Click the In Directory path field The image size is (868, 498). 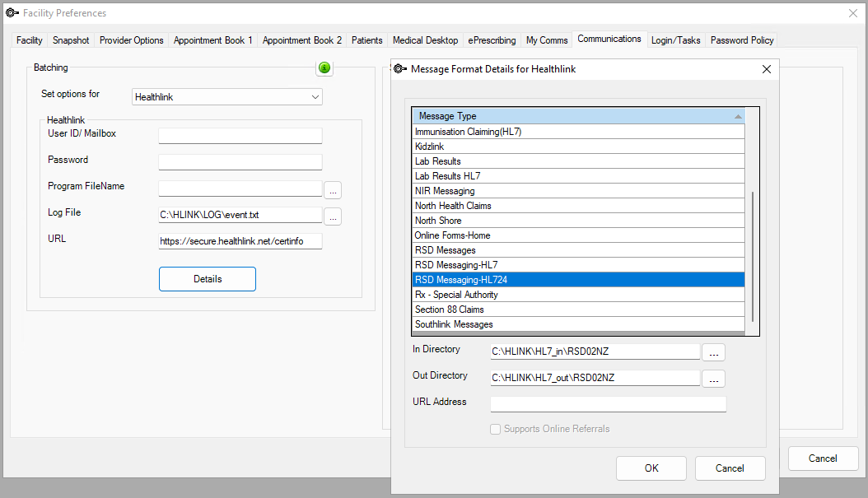pos(595,351)
